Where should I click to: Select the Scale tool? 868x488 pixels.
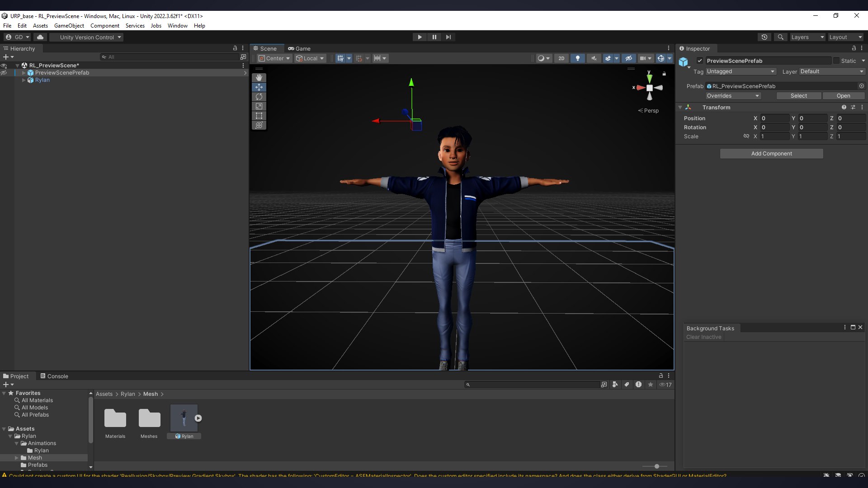pos(259,106)
